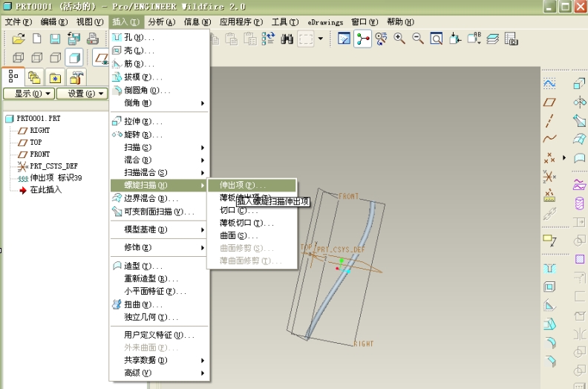This screenshot has width=588, height=389.
Task: Choose 边界混合(B) from Insert menu
Action: click(159, 198)
